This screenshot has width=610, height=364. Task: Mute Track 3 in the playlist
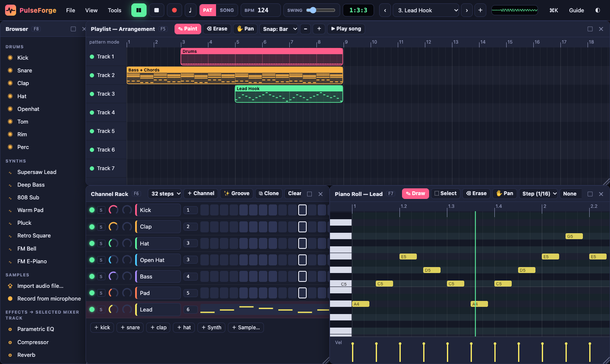(x=92, y=94)
